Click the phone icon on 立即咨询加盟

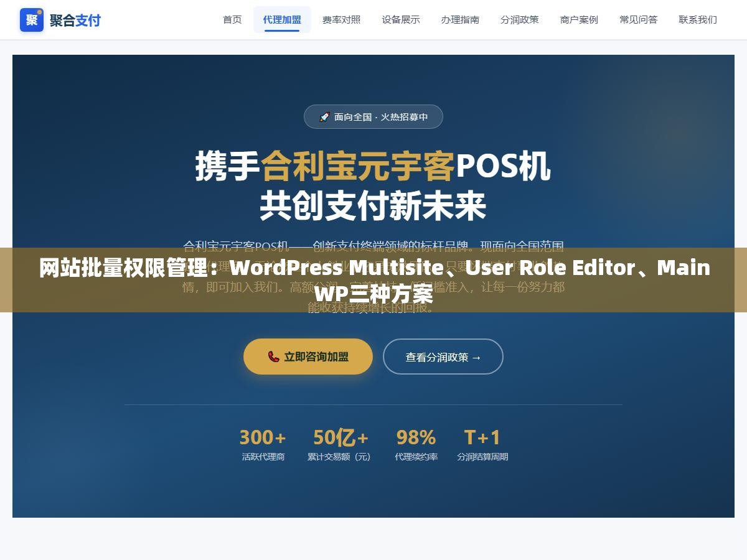tap(273, 357)
